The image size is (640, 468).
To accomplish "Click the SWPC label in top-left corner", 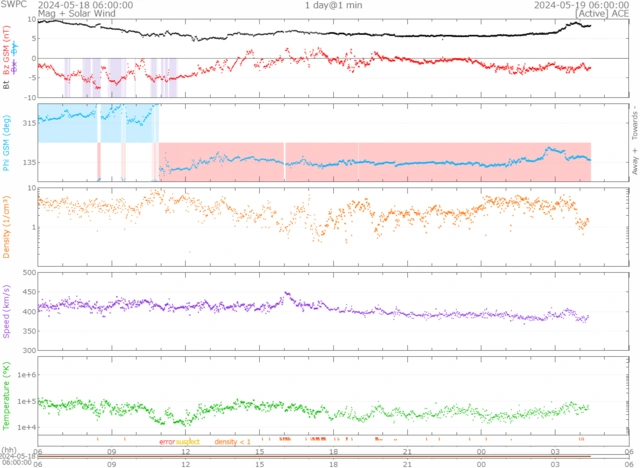I will coord(14,5).
